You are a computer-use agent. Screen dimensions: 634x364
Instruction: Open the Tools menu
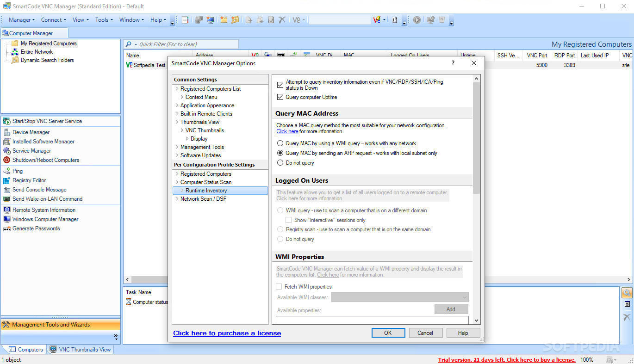(104, 20)
